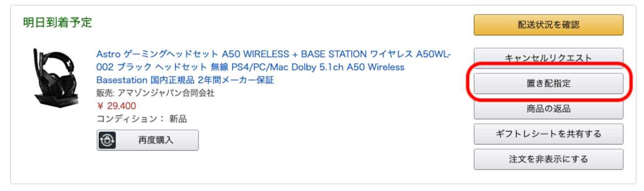The height and width of the screenshot is (191, 644).
Task: Buy again using 再度購入 button
Action: [x=148, y=140]
